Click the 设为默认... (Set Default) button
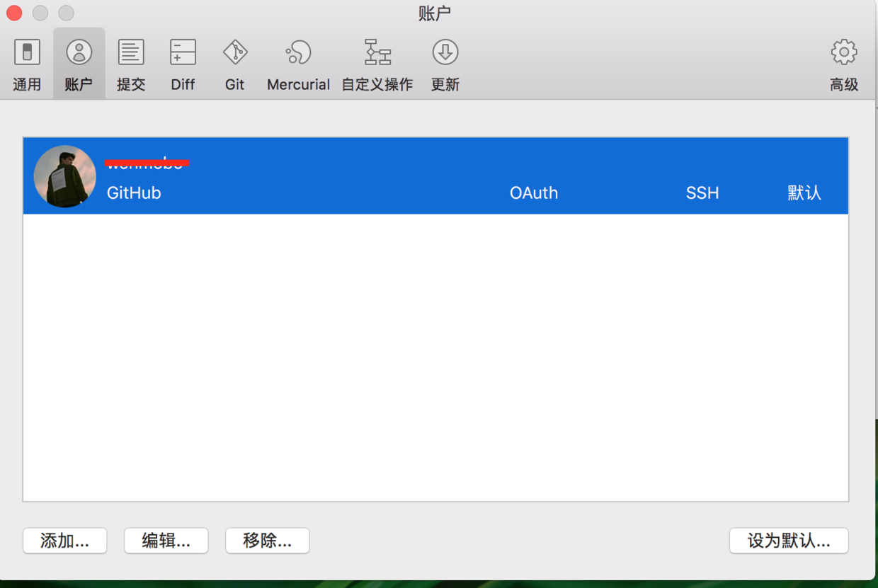 click(789, 541)
